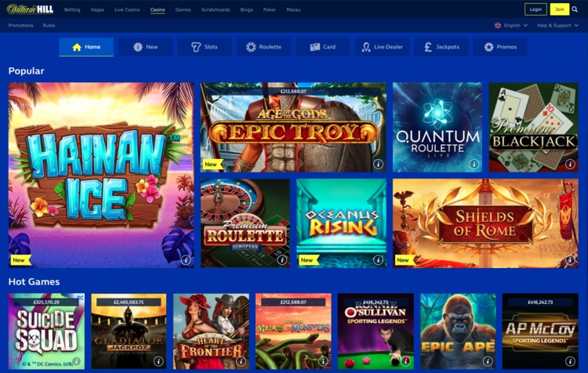This screenshot has height=373, width=588.
Task: Open Betting in the top menu
Action: pos(72,9)
